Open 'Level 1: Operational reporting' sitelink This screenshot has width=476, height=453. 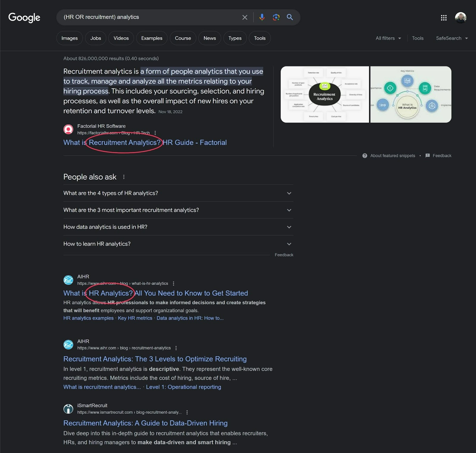tap(184, 387)
